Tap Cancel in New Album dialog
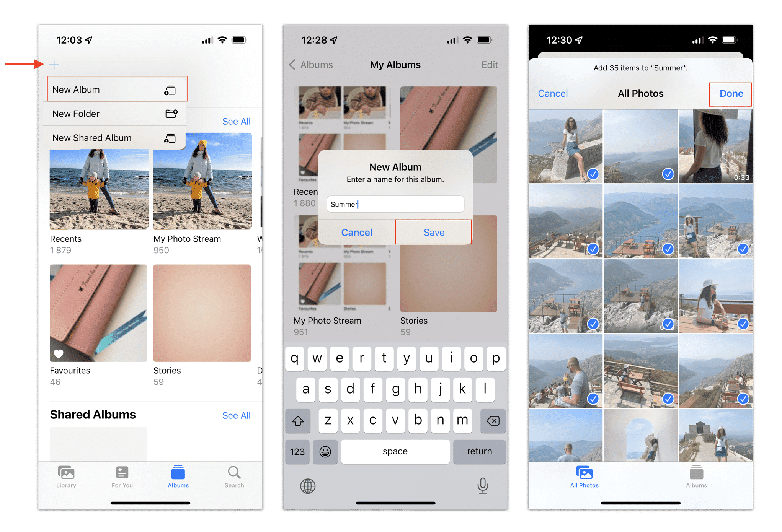The image size is (782, 532). click(x=356, y=232)
